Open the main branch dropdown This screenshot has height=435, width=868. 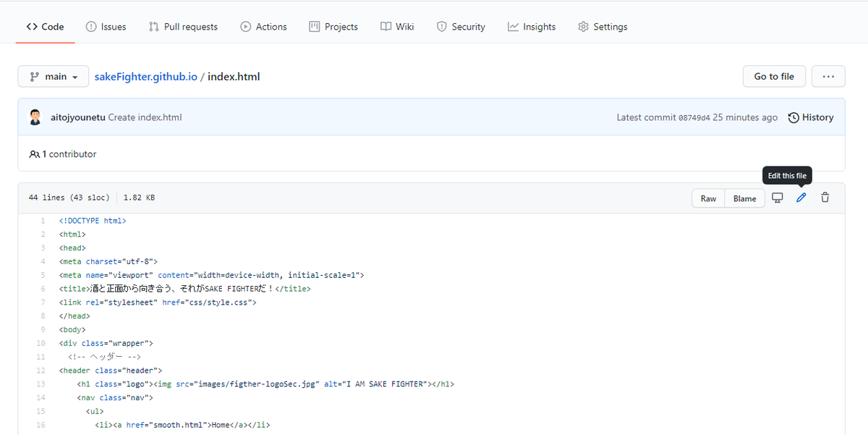click(53, 76)
